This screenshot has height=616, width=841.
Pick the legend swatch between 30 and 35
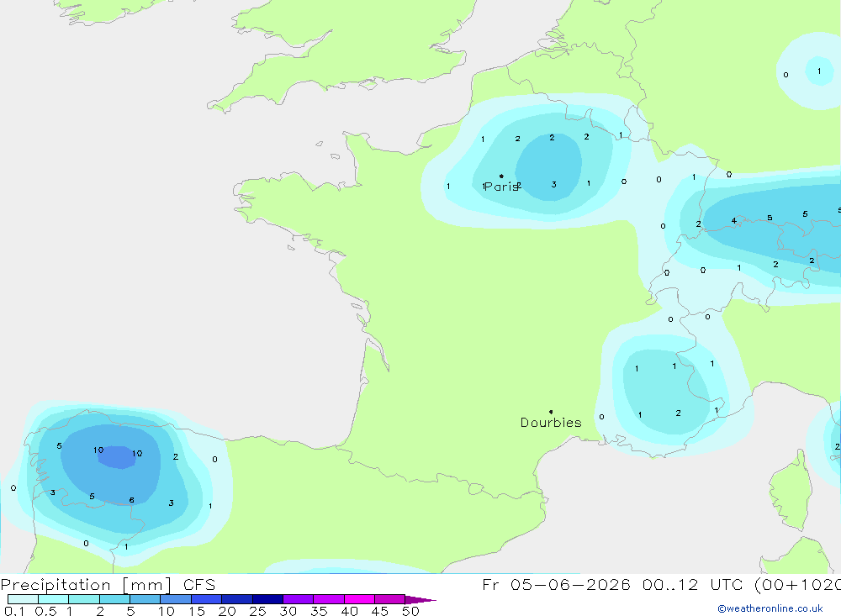[x=299, y=599]
